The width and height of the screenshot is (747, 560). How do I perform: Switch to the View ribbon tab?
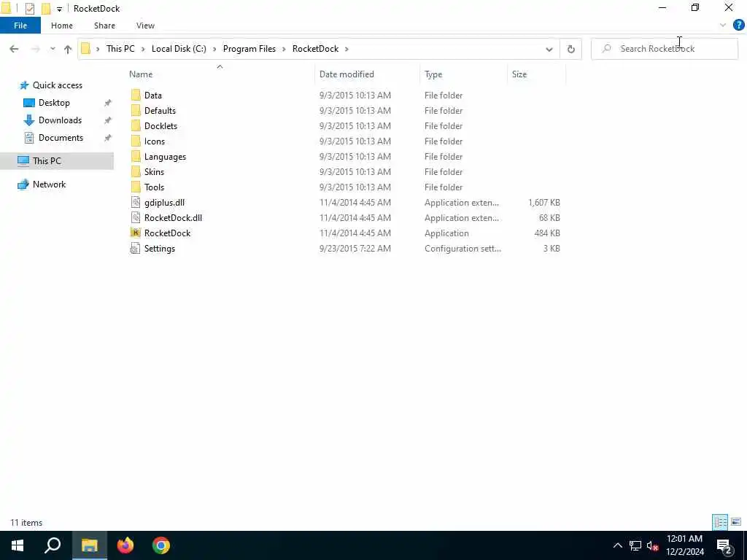[145, 26]
